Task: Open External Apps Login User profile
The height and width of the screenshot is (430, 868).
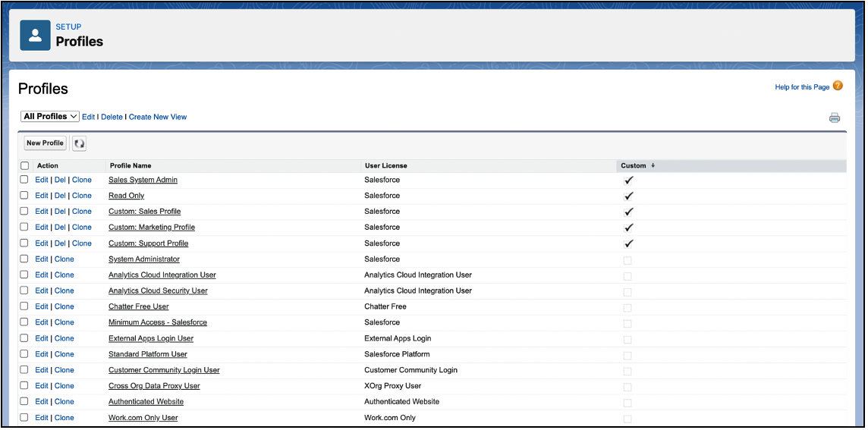Action: coord(151,338)
